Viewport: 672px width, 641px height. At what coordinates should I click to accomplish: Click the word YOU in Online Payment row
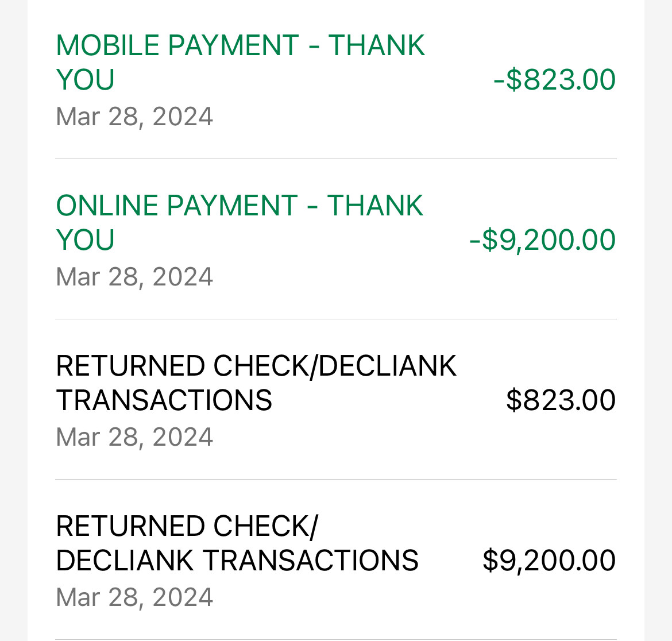[85, 240]
